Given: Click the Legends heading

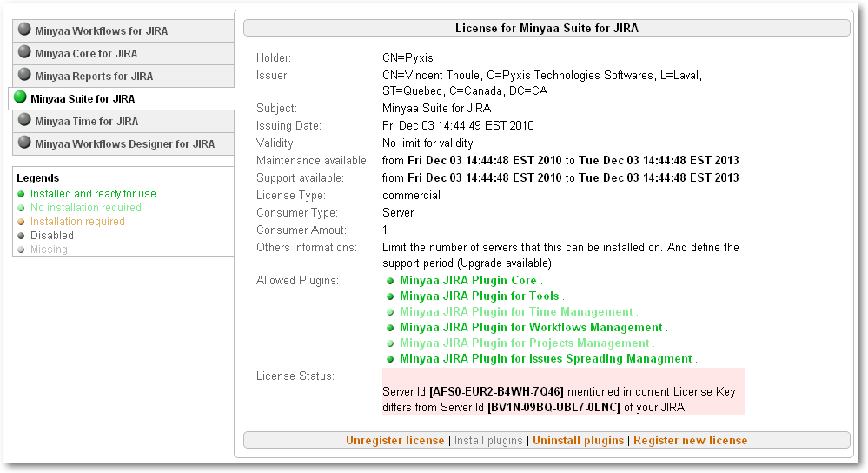Looking at the screenshot, I should [x=37, y=177].
